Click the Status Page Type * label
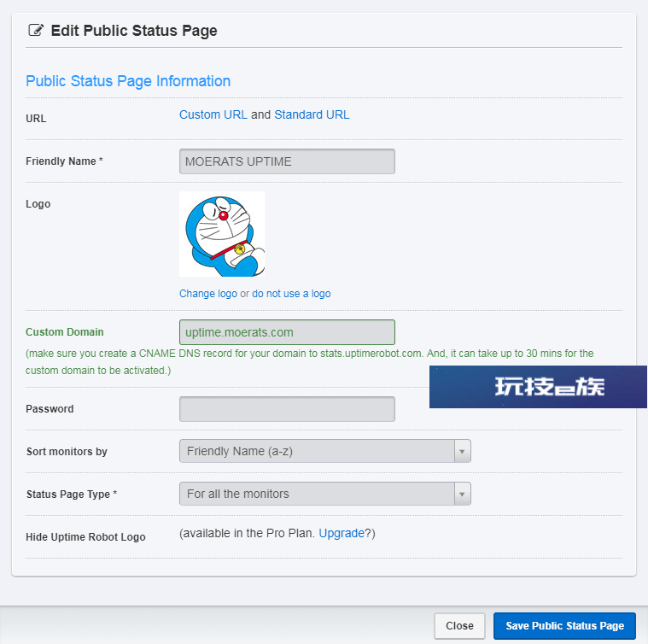Viewport: 648px width, 644px height. coord(72,494)
